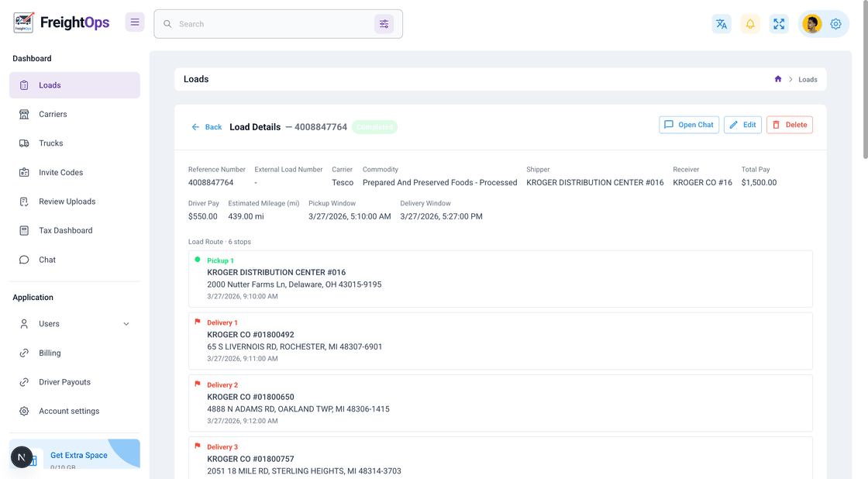Click the green Pickup 1 dot
Image resolution: width=868 pixels, height=479 pixels.
[x=198, y=259]
